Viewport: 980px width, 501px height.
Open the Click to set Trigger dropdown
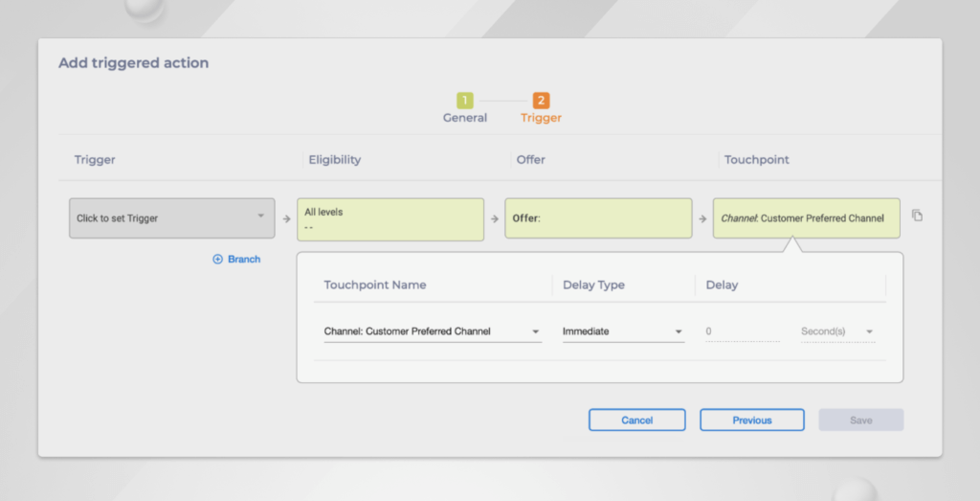click(x=172, y=218)
